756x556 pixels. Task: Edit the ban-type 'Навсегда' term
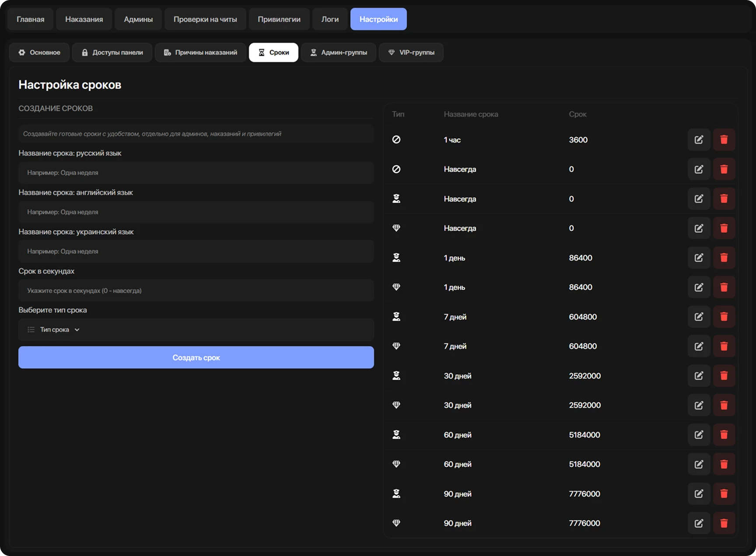699,169
